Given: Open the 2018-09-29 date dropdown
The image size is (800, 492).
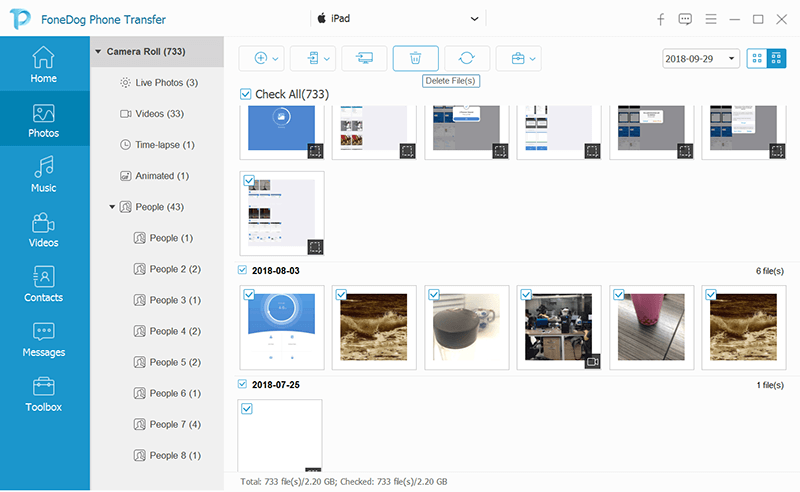Looking at the screenshot, I should point(700,59).
